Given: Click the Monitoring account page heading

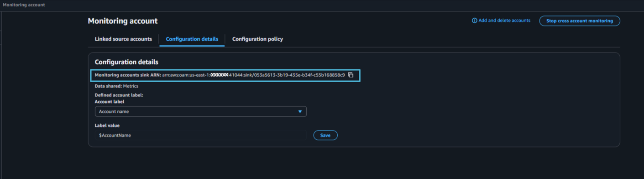Looking at the screenshot, I should pos(122,21).
